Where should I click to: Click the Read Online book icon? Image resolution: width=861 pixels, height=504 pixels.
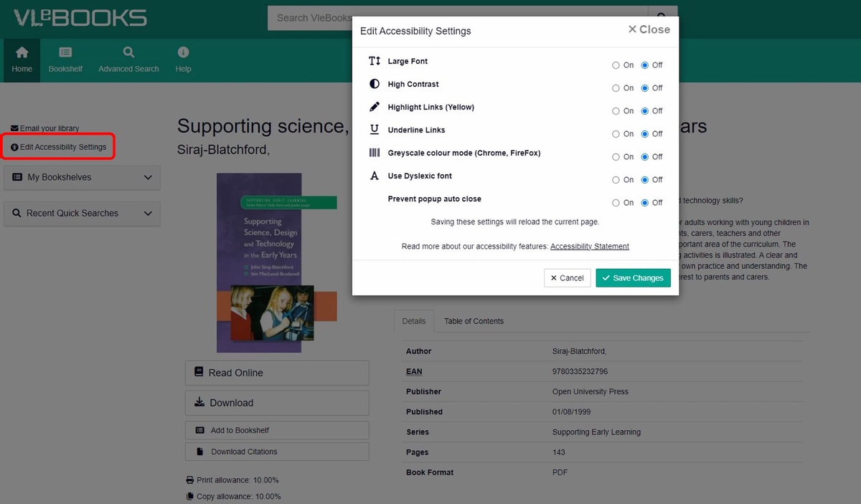(x=199, y=372)
